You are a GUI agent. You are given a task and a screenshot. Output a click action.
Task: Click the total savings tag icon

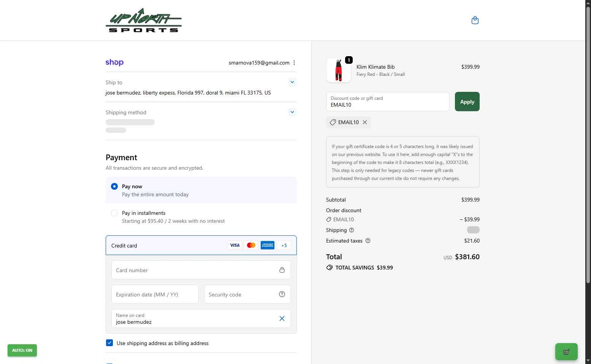click(x=330, y=268)
